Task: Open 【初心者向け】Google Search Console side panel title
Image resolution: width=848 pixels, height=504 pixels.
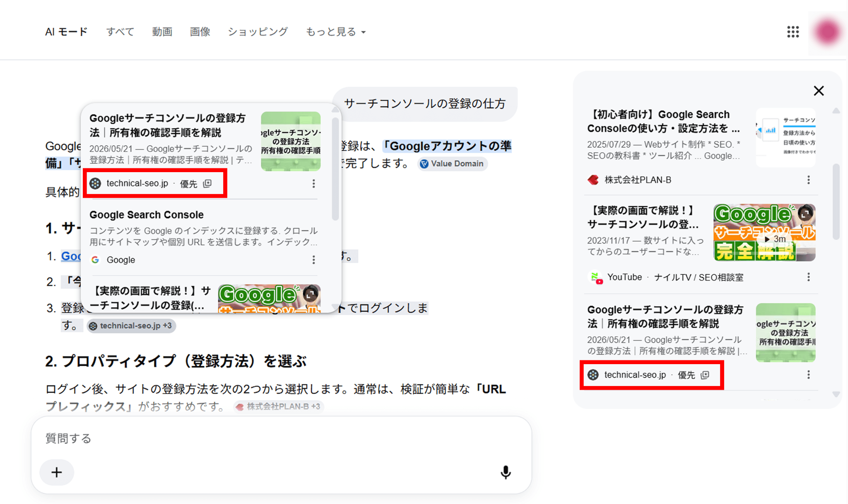Action: (663, 121)
